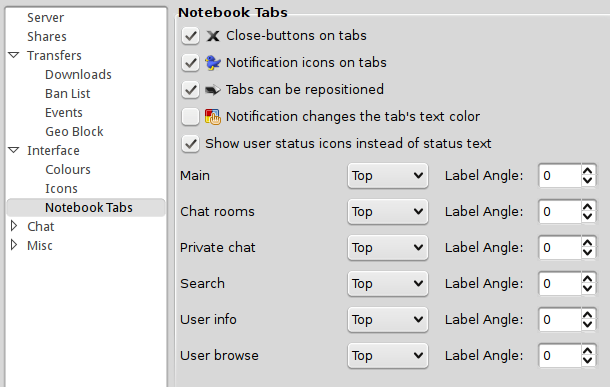Click the User browse row label

(x=219, y=355)
